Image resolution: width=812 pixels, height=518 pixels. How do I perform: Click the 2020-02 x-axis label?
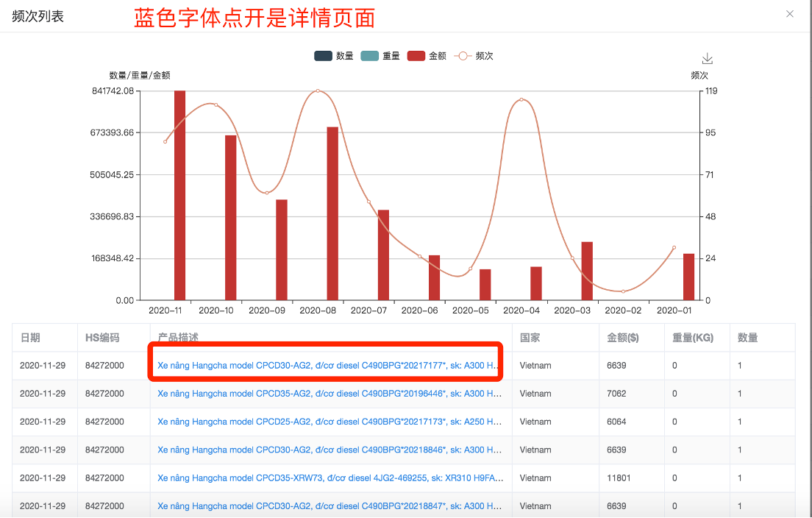click(623, 311)
